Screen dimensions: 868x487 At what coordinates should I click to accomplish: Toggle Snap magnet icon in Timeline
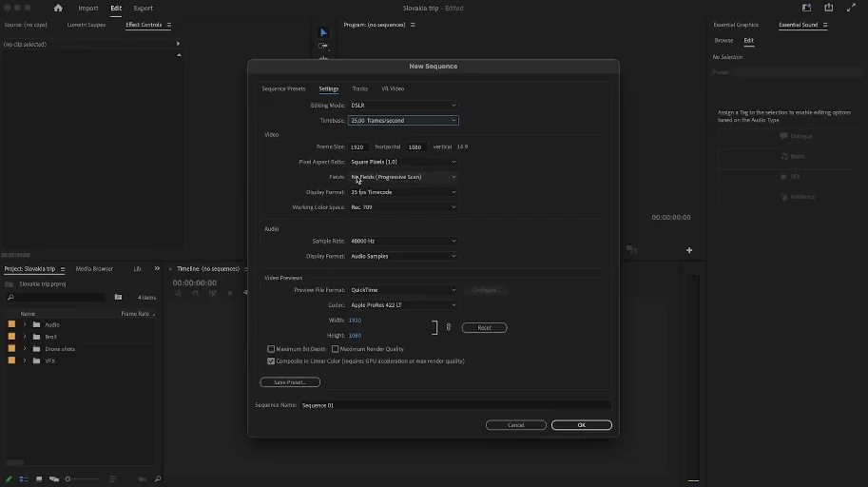[x=196, y=294]
